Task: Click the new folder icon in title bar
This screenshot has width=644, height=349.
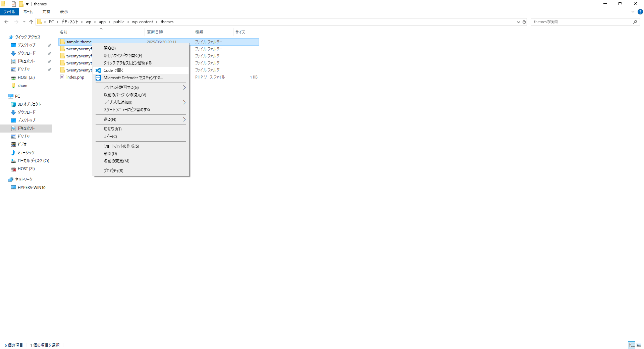Action: 21,4
